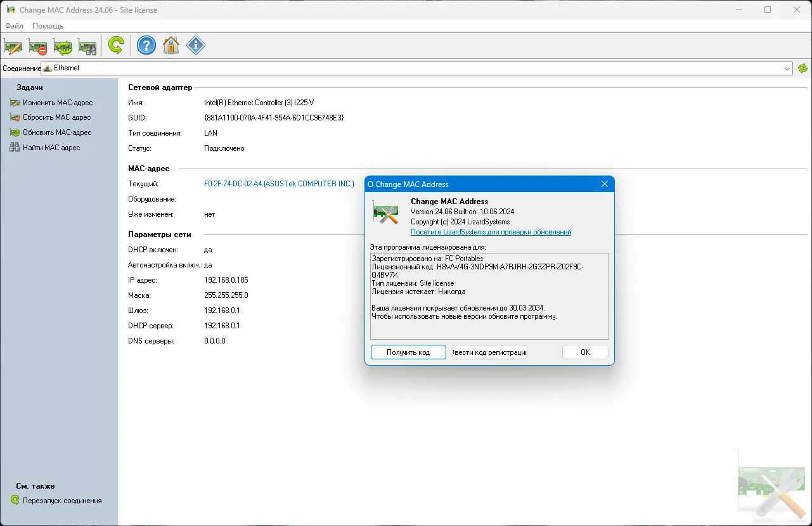
Task: Click the Find MAC address toolbar icon with binoculars
Action: point(87,46)
